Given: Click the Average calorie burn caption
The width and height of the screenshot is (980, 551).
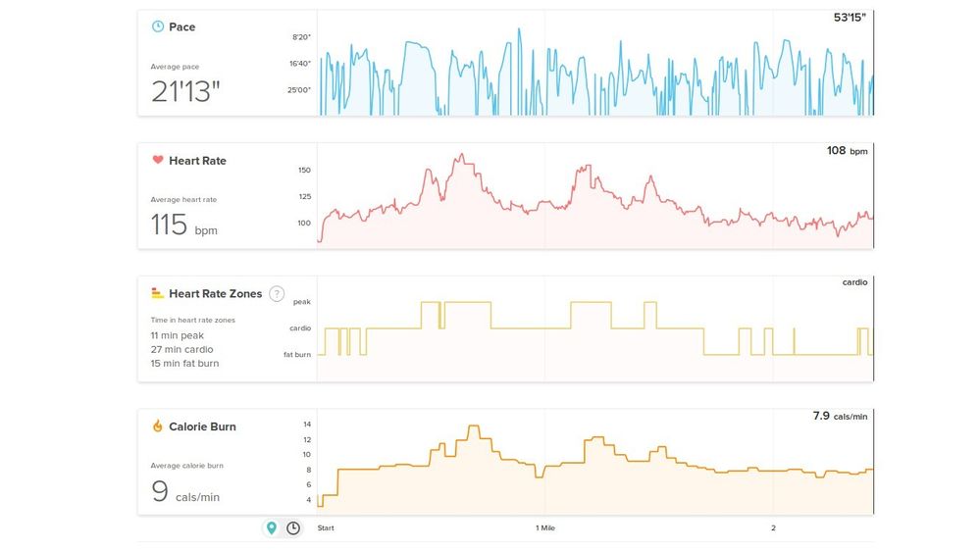Looking at the screenshot, I should pos(186,466).
